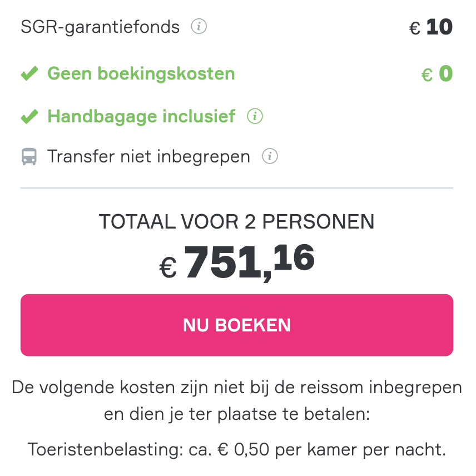
Task: Click the euro sign before the 10
Action: pos(415,29)
